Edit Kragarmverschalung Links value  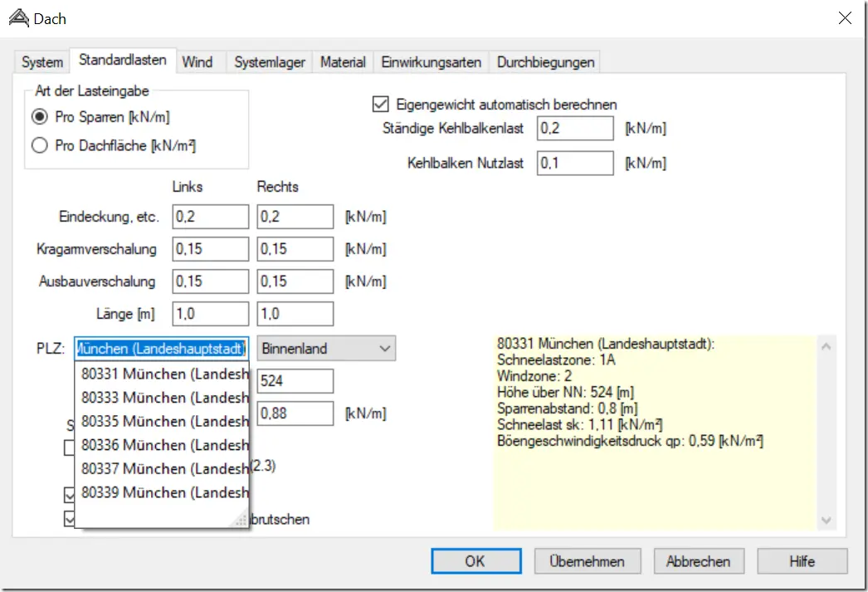tap(210, 249)
